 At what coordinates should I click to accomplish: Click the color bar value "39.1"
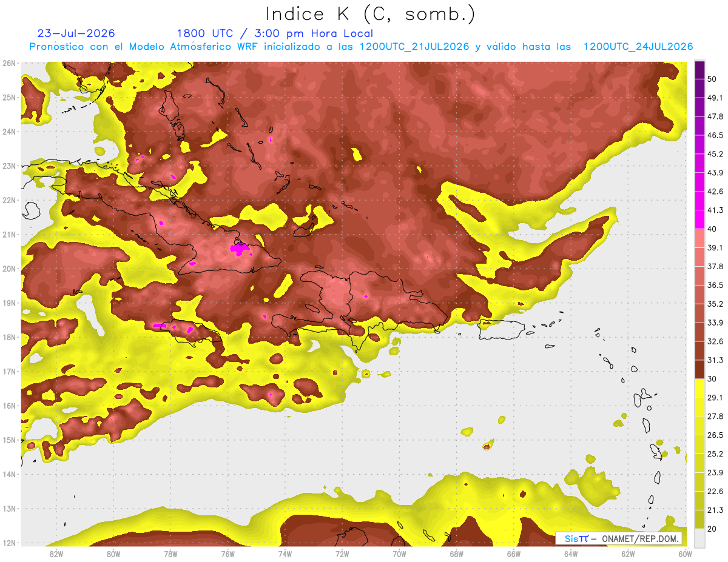pyautogui.click(x=715, y=247)
